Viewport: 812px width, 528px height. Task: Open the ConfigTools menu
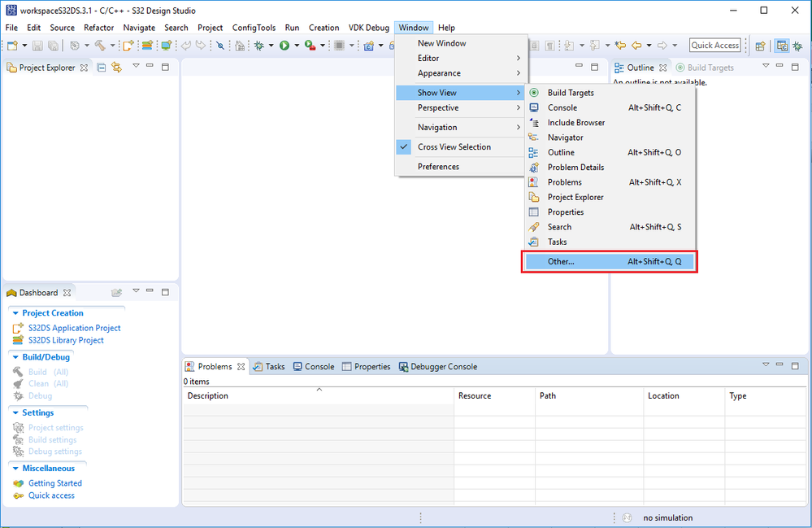254,28
